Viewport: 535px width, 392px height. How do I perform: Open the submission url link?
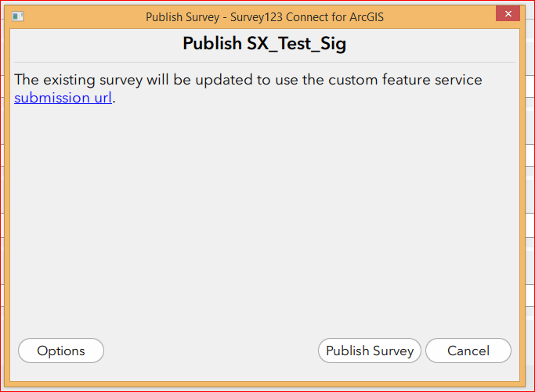pos(63,99)
